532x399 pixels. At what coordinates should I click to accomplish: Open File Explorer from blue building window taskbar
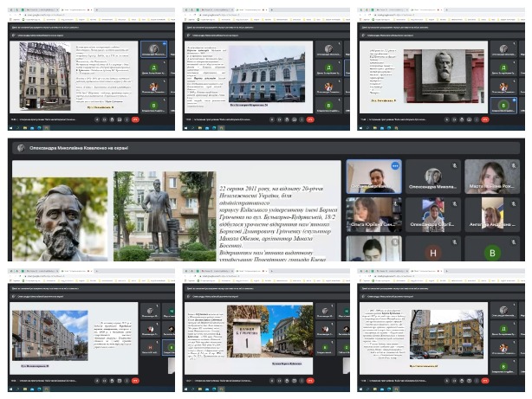(200, 128)
